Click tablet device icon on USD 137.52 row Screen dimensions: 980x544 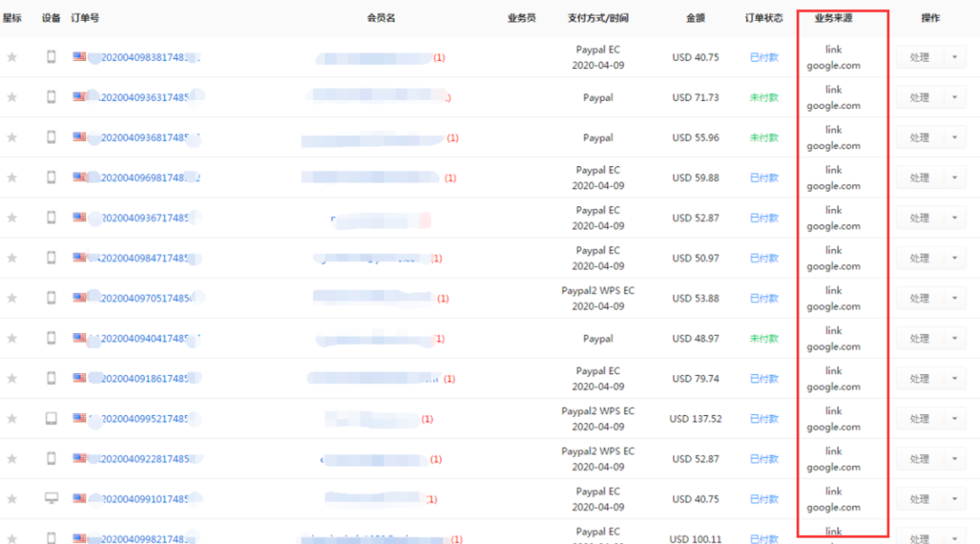[x=51, y=419]
